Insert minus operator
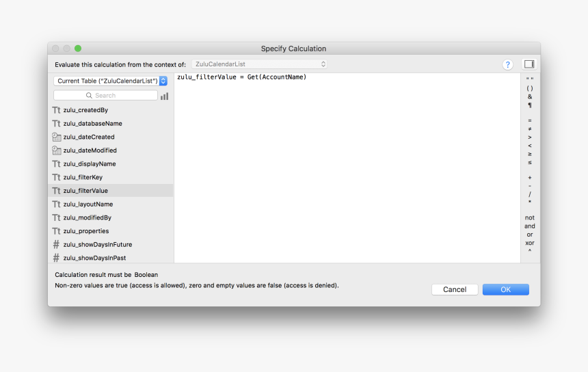588x372 pixels. point(529,186)
